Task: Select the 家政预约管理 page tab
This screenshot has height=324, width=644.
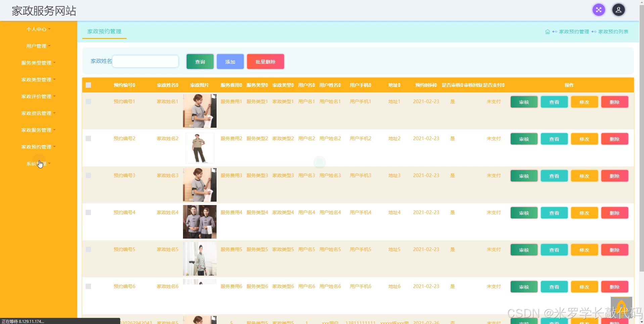Action: (x=104, y=32)
